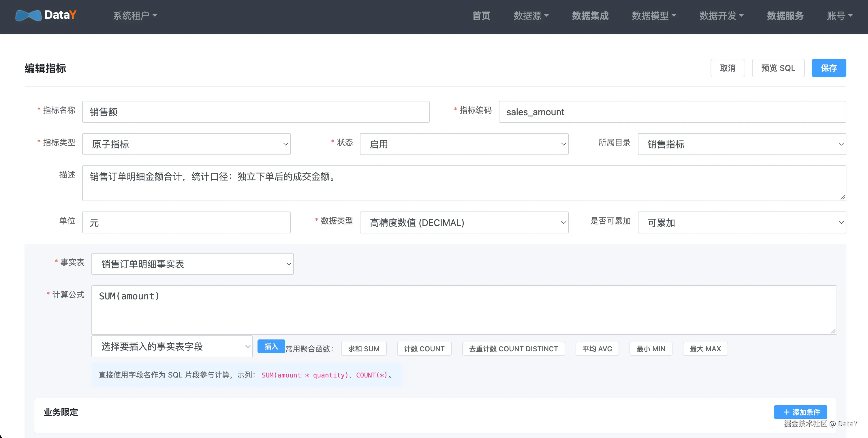Focus the 指标名称 input field
Image resolution: width=868 pixels, height=438 pixels.
click(256, 112)
